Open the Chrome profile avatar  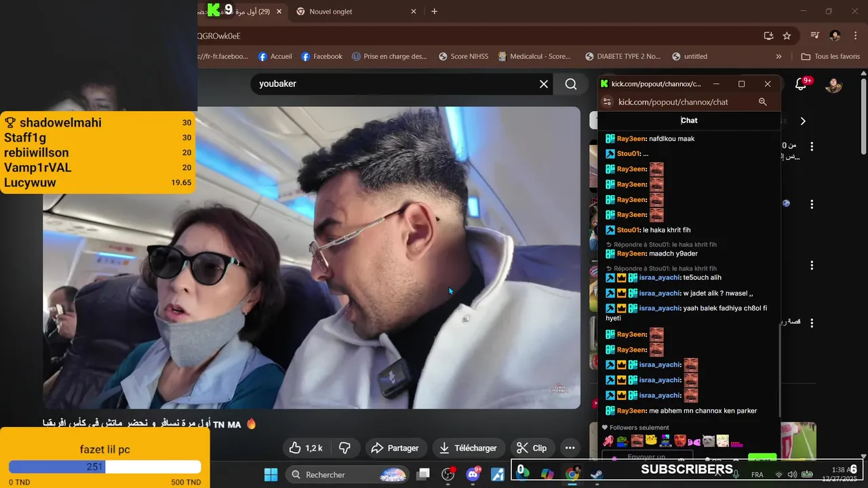(835, 36)
